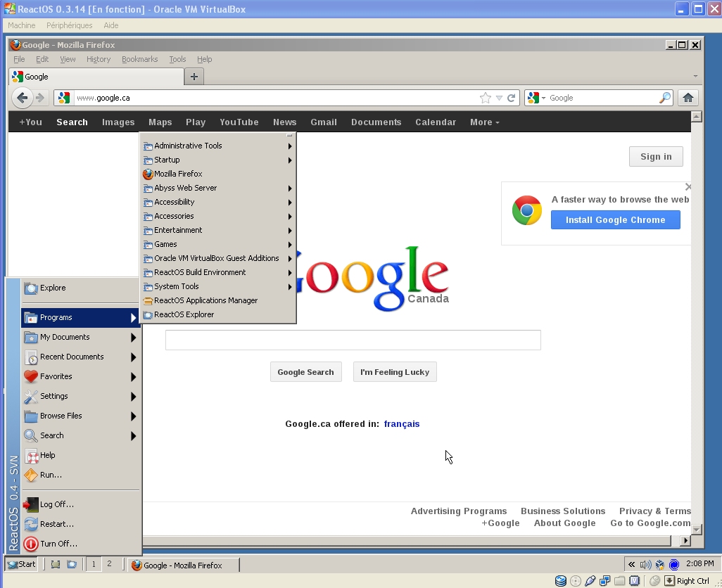Image resolution: width=722 pixels, height=588 pixels.
Task: Expand the Entertainment submenu
Action: pyautogui.click(x=218, y=230)
